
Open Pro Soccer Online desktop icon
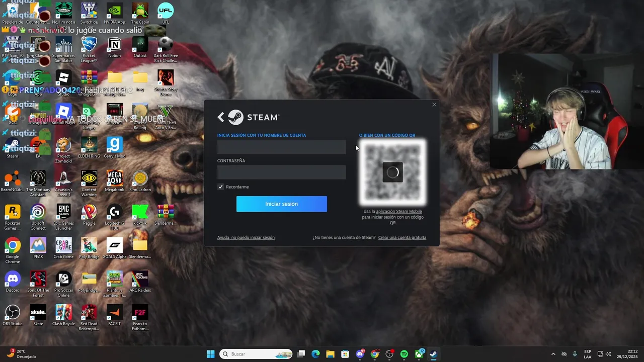[x=63, y=284]
